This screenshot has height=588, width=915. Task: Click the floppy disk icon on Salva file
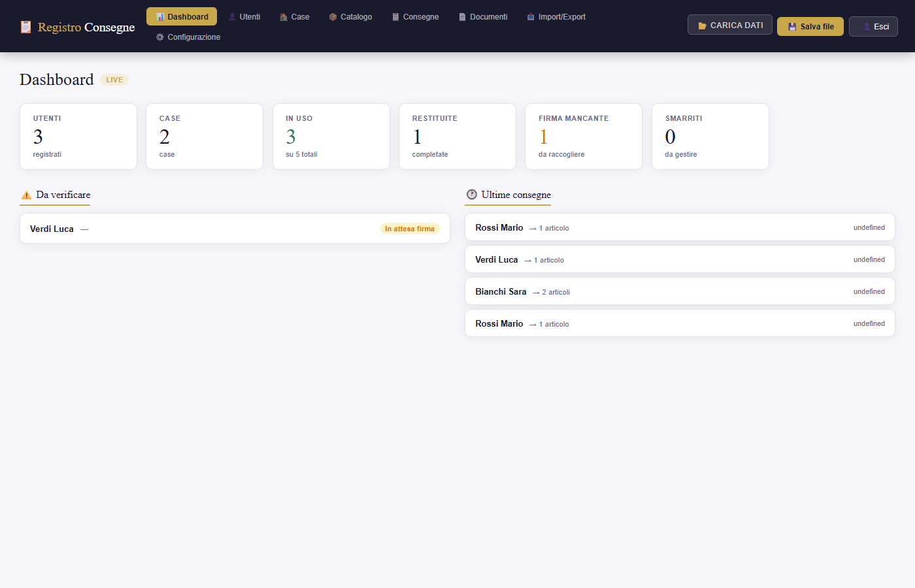[x=792, y=27]
